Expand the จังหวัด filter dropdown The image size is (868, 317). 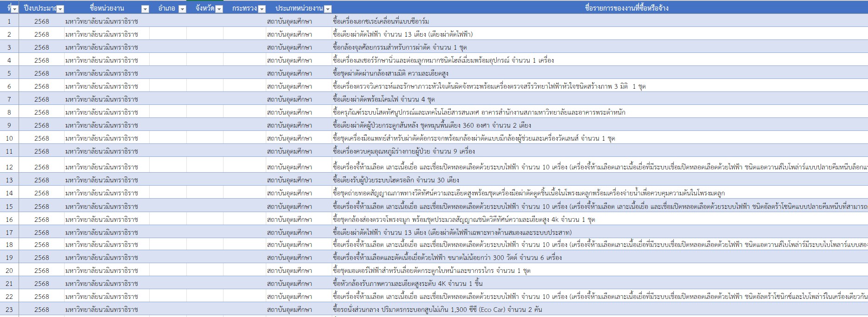pyautogui.click(x=219, y=9)
